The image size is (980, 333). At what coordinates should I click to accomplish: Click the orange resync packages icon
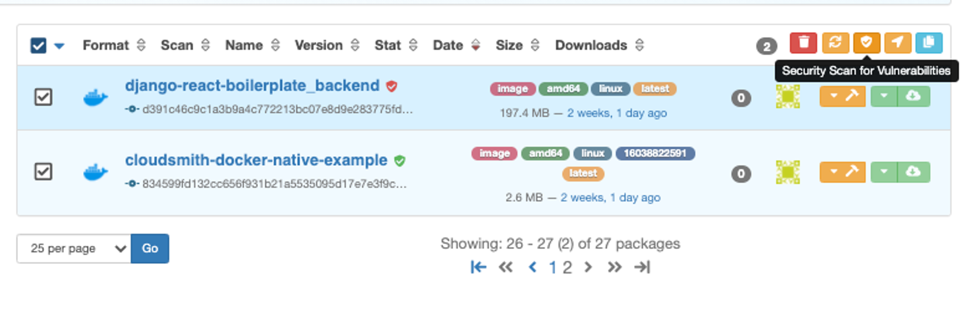point(835,43)
